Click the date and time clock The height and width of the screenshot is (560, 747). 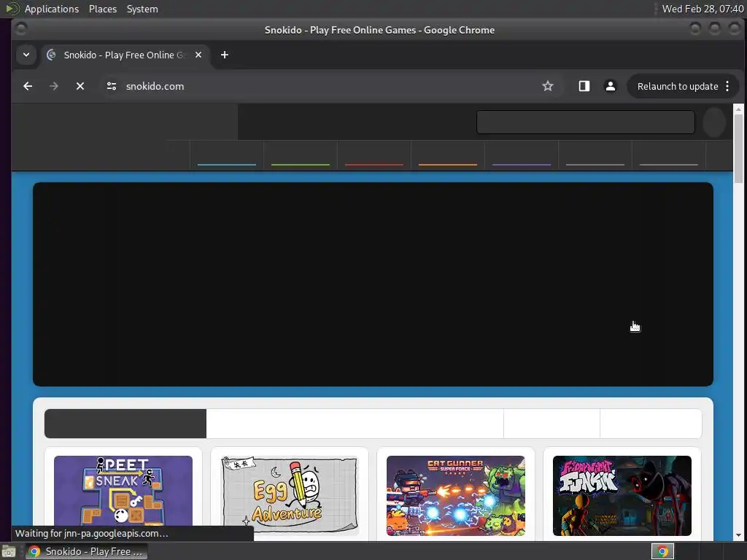click(x=703, y=9)
